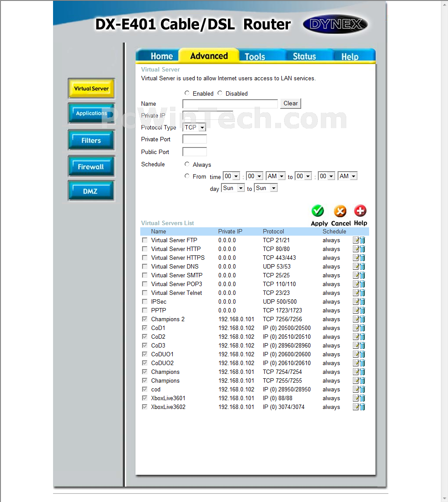Edit the Virtual Server DNS entry
448x502 pixels.
click(356, 266)
